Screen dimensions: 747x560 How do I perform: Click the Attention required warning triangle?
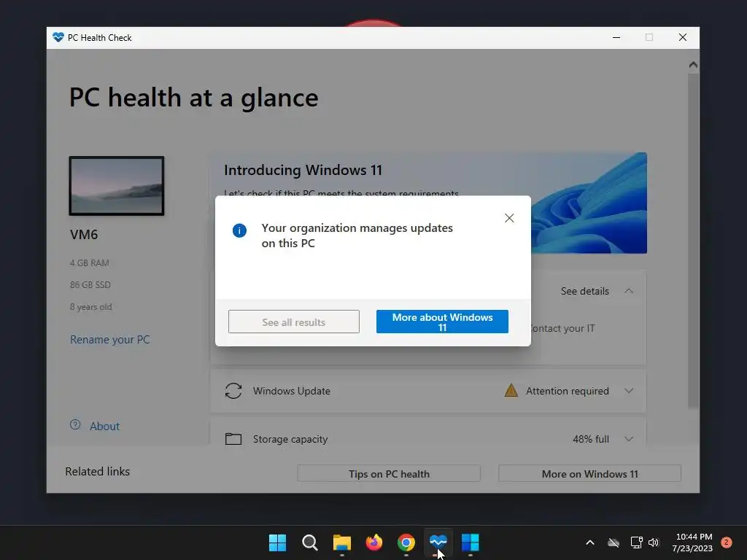click(511, 391)
